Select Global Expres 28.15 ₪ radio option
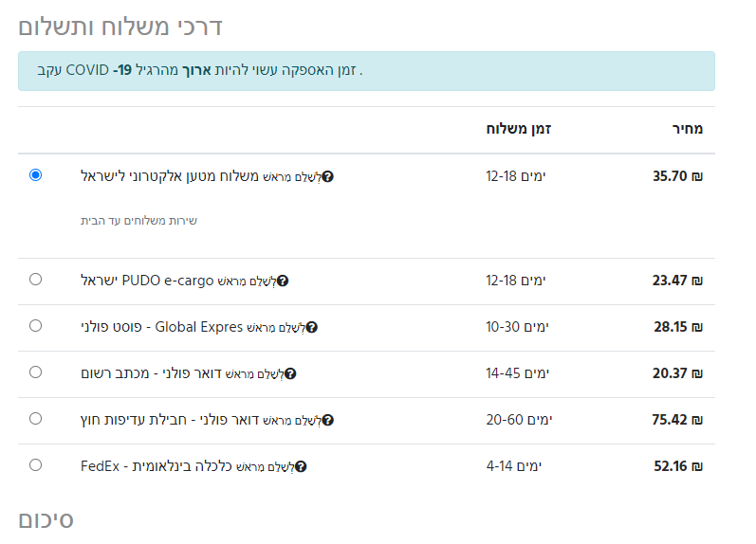The height and width of the screenshot is (544, 756). pyautogui.click(x=35, y=326)
